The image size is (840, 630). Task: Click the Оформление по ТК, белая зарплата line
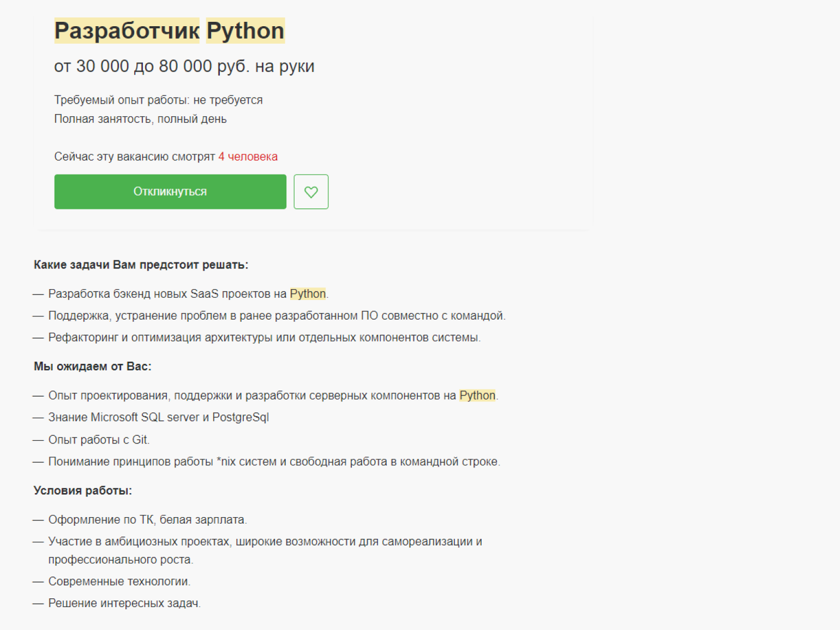[x=147, y=520]
